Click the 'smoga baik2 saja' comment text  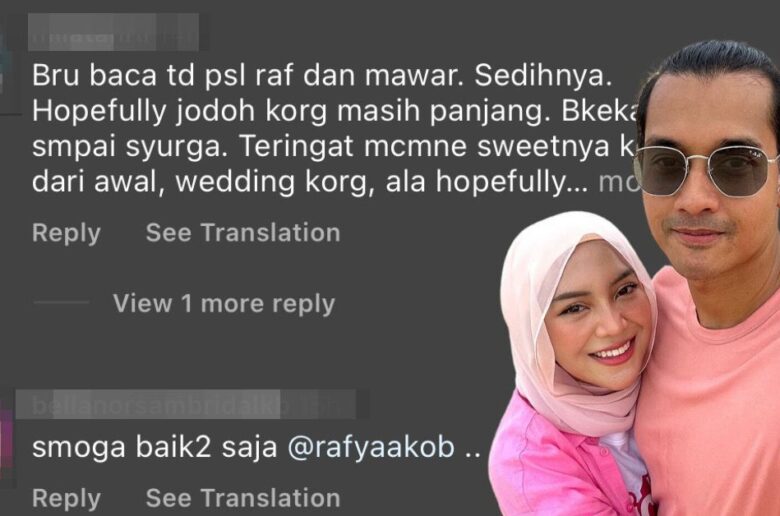tap(154, 447)
